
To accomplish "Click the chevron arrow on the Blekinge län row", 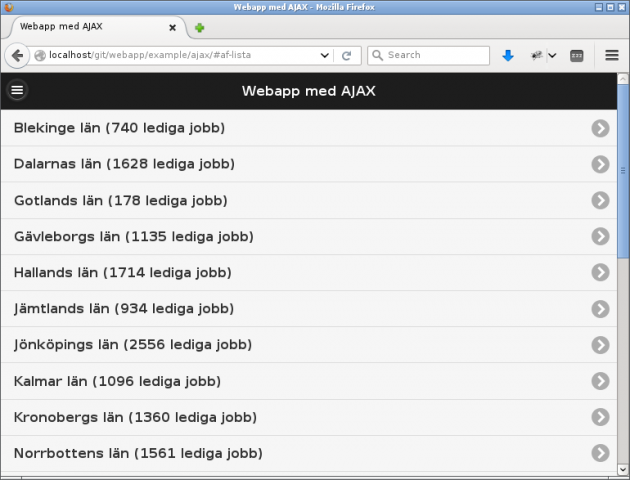I will pos(600,128).
